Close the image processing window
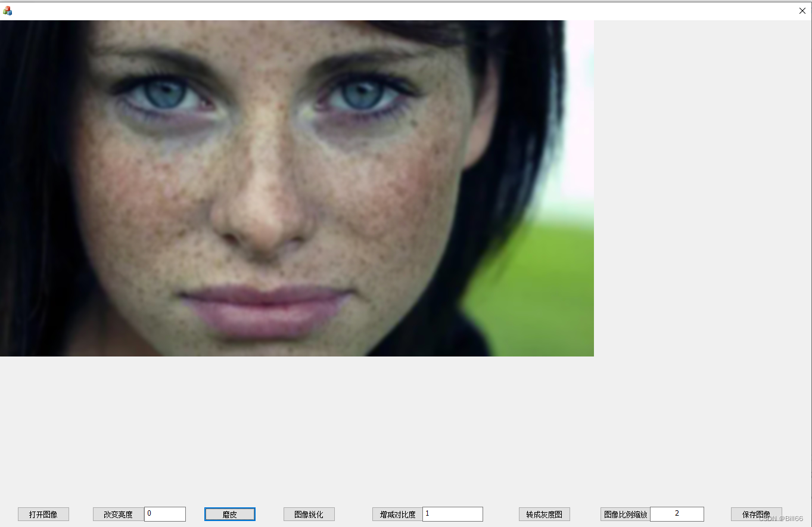 click(802, 10)
